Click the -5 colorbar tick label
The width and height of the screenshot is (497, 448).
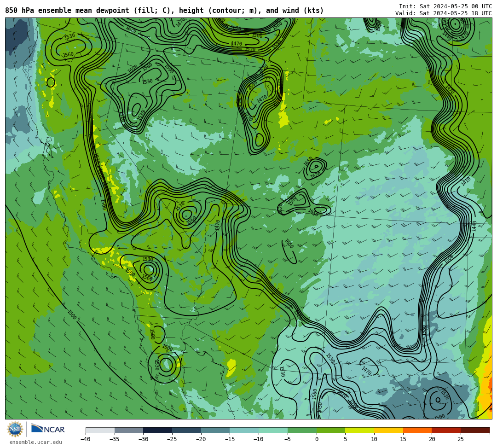[x=288, y=439]
